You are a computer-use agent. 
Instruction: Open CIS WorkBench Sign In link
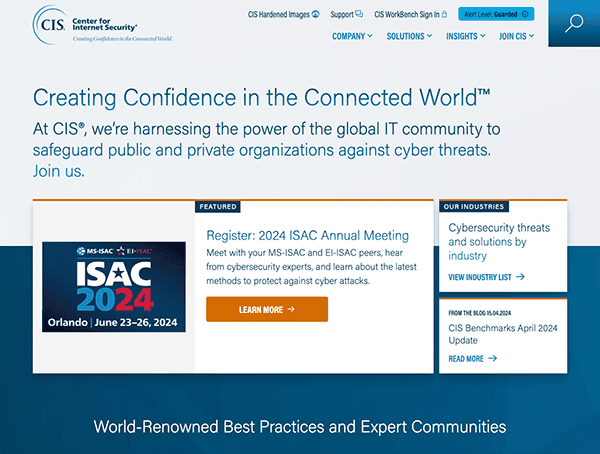pyautogui.click(x=410, y=15)
